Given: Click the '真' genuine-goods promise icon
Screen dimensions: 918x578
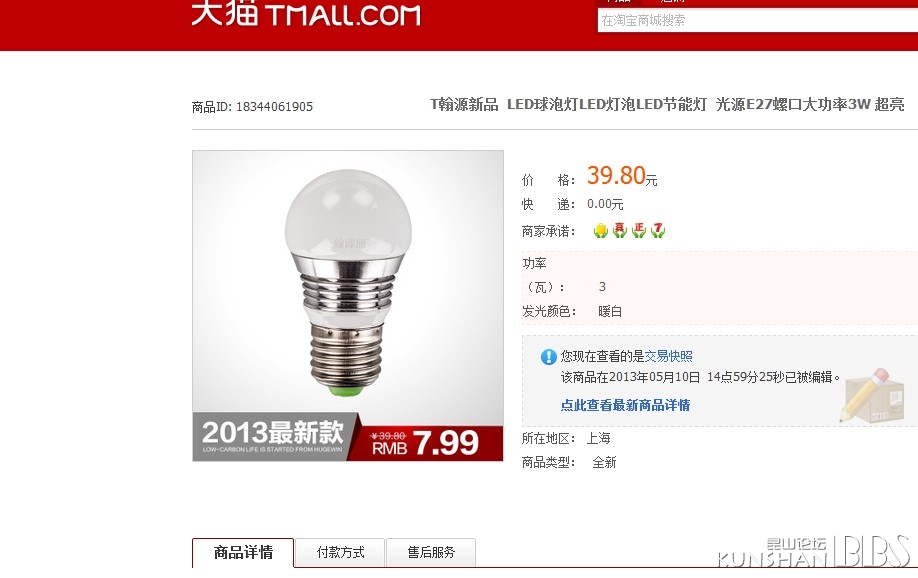Looking at the screenshot, I should click(x=619, y=230).
